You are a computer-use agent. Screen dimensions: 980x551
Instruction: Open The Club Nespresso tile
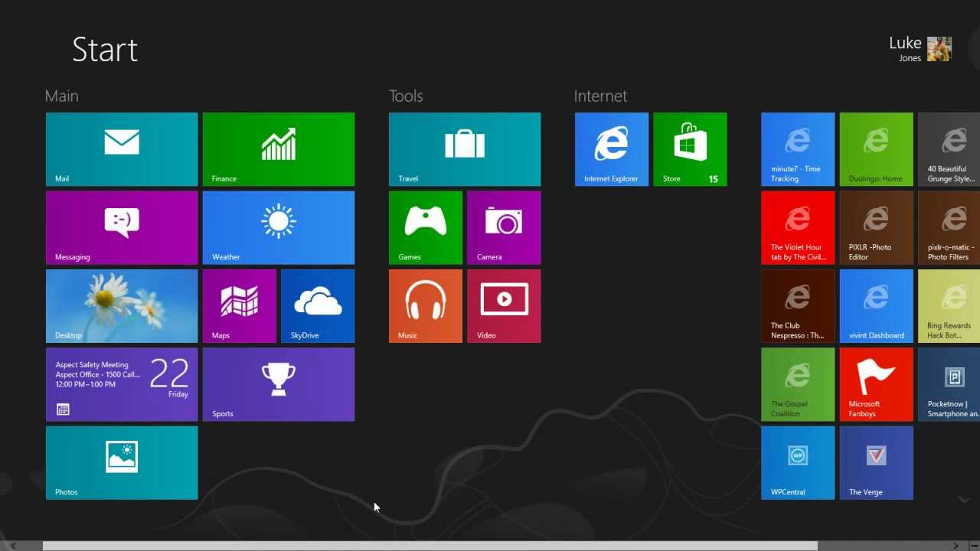798,306
